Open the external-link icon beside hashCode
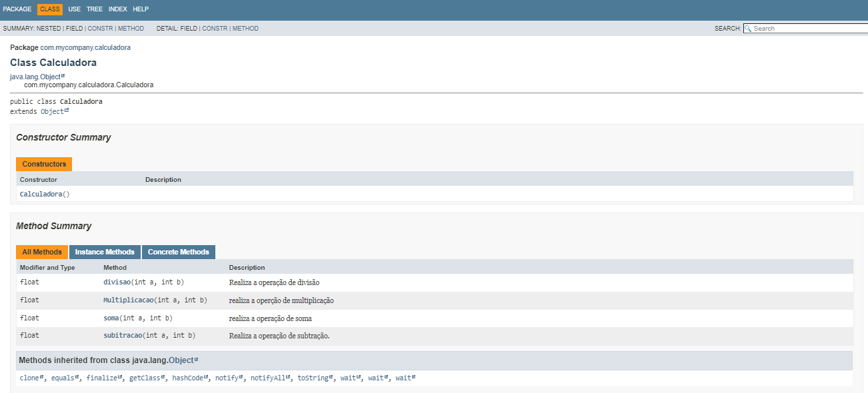The height and width of the screenshot is (393, 868). (207, 376)
